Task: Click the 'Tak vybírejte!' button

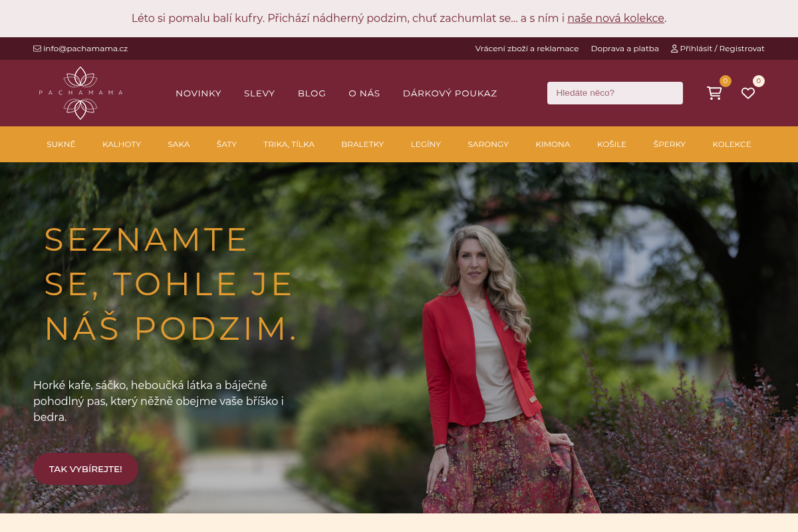Action: 86,469
